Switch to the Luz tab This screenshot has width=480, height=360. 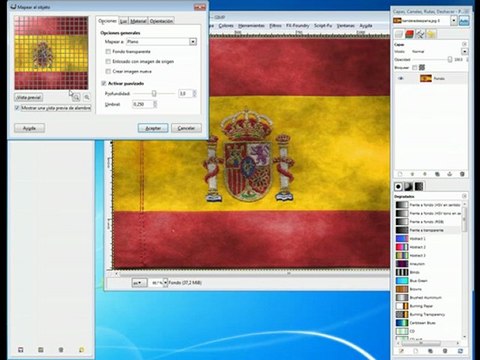point(123,21)
